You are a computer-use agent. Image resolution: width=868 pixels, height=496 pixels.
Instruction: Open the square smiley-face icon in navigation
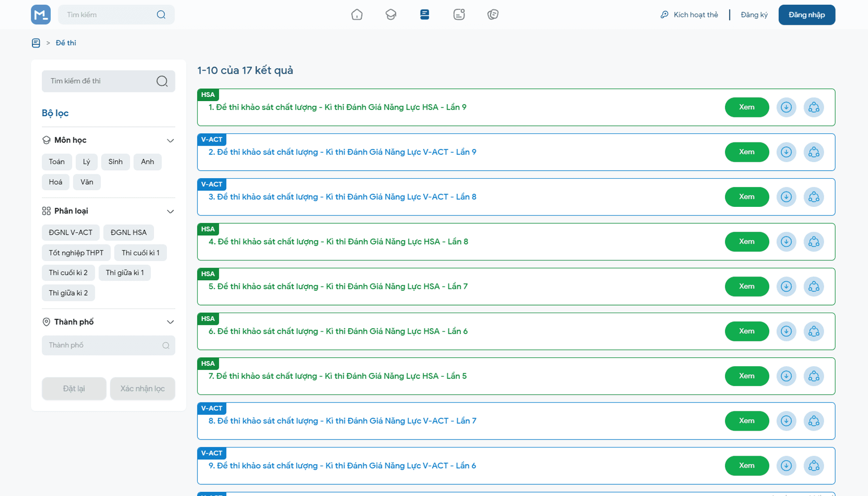click(459, 15)
